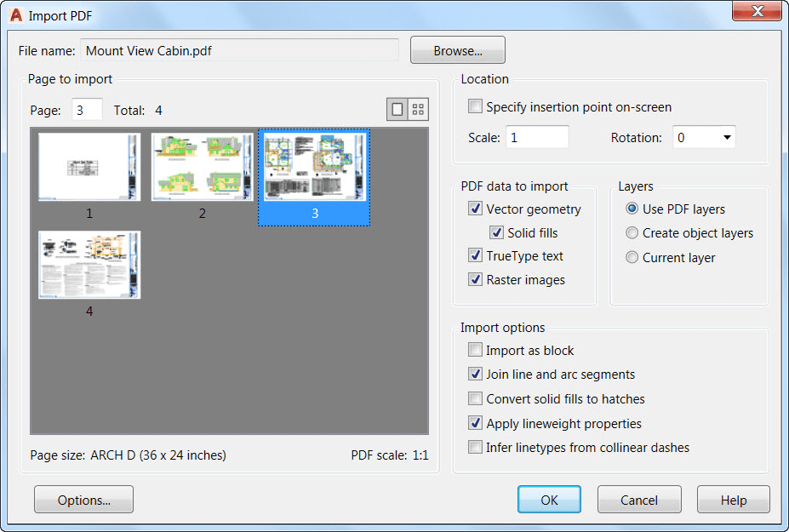This screenshot has height=532, width=789.
Task: Select page 4 thumbnail
Action: click(89, 265)
